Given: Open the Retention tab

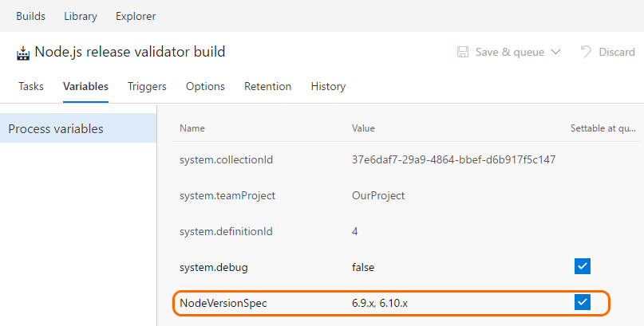Looking at the screenshot, I should coord(267,86).
